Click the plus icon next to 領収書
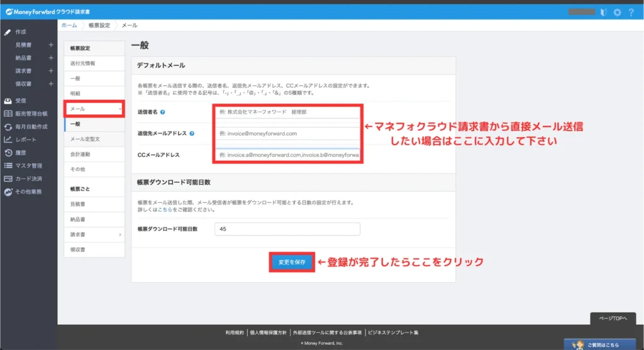644x350 pixels. click(51, 84)
